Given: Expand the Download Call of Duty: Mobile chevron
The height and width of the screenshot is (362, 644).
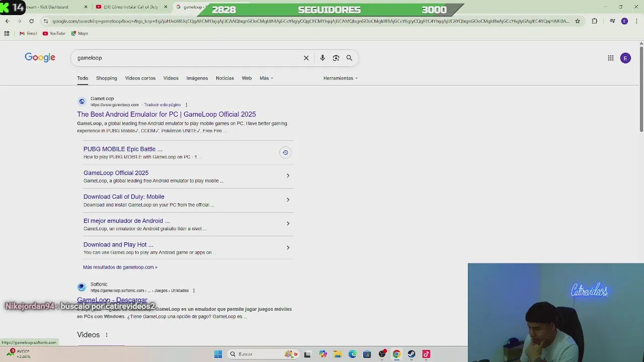Looking at the screenshot, I should pos(288,200).
